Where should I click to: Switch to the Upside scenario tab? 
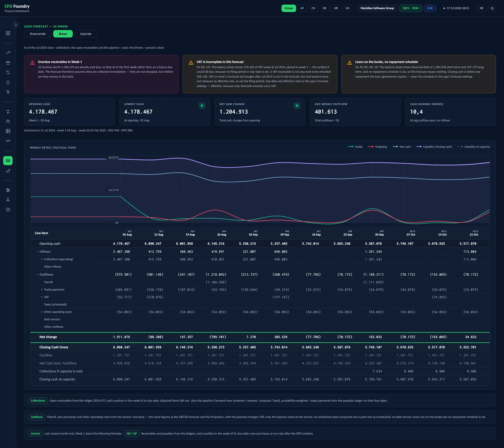(x=86, y=34)
